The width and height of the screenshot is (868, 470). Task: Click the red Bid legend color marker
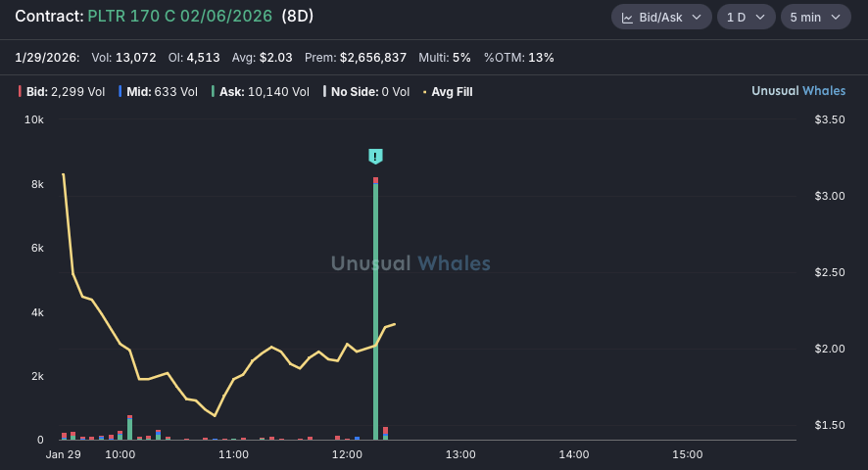(x=20, y=91)
